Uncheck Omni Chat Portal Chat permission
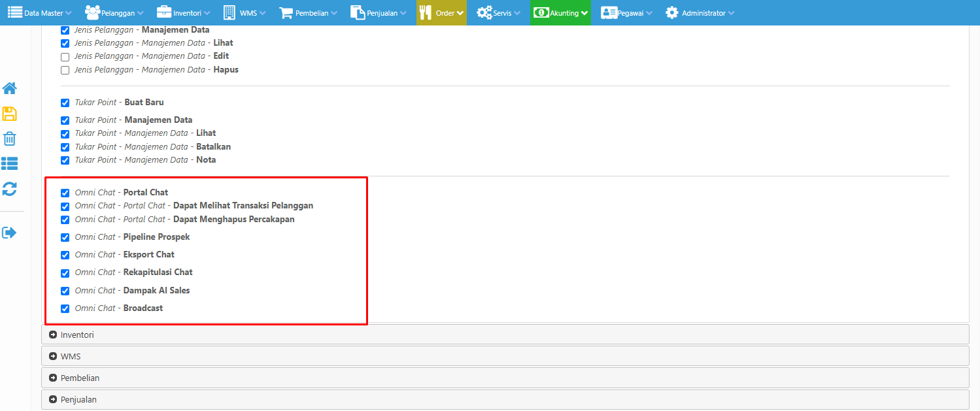 65,193
